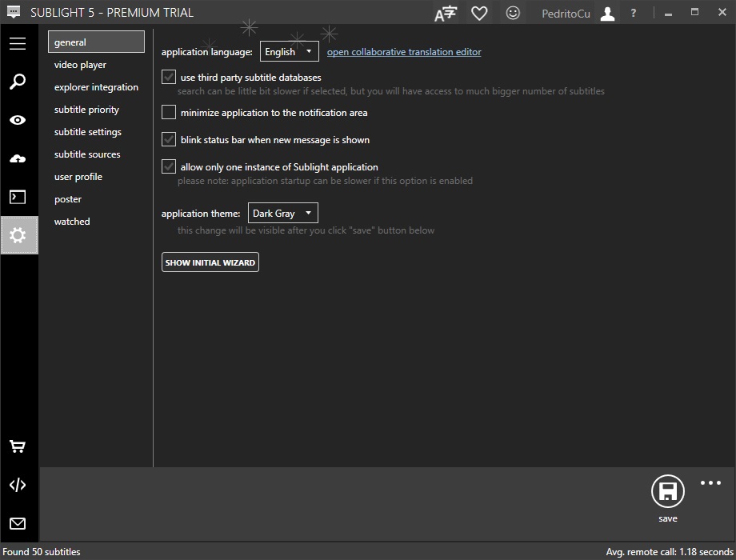Screen dimensions: 736x560
Task: Select the general settings tab
Action: (96, 42)
